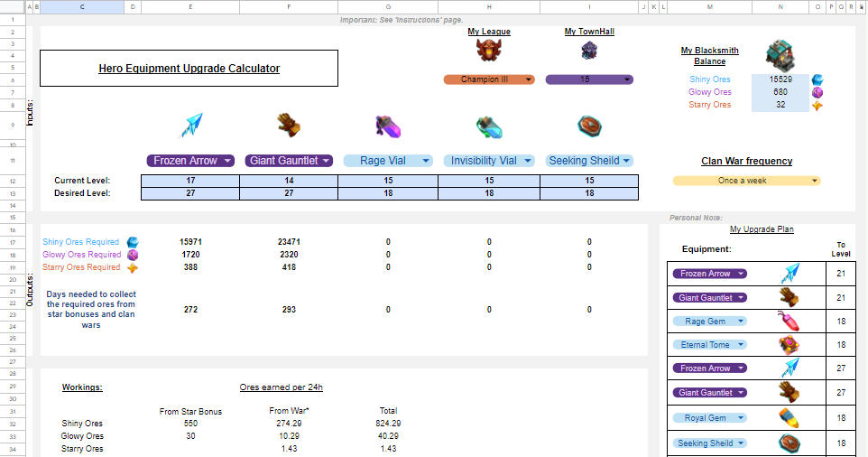Image resolution: width=868 pixels, height=457 pixels.
Task: Click the Workings label
Action: pos(82,387)
